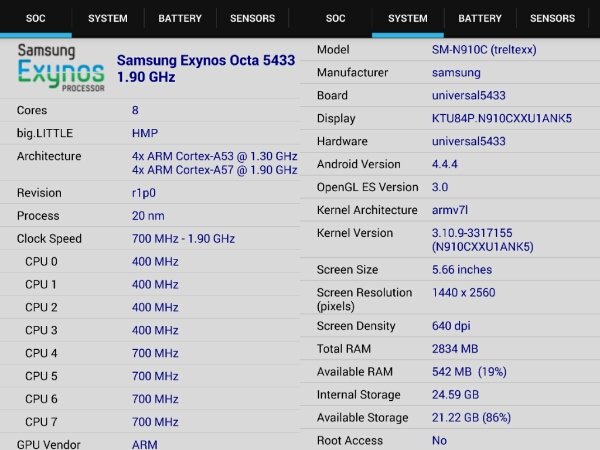The width and height of the screenshot is (600, 450).
Task: Select Available Storage value 21.22 GB (86%)
Action: pos(471,418)
